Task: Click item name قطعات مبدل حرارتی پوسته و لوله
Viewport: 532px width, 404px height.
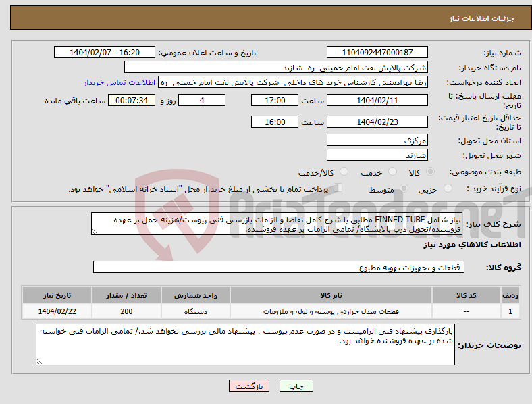Action: 331,311
